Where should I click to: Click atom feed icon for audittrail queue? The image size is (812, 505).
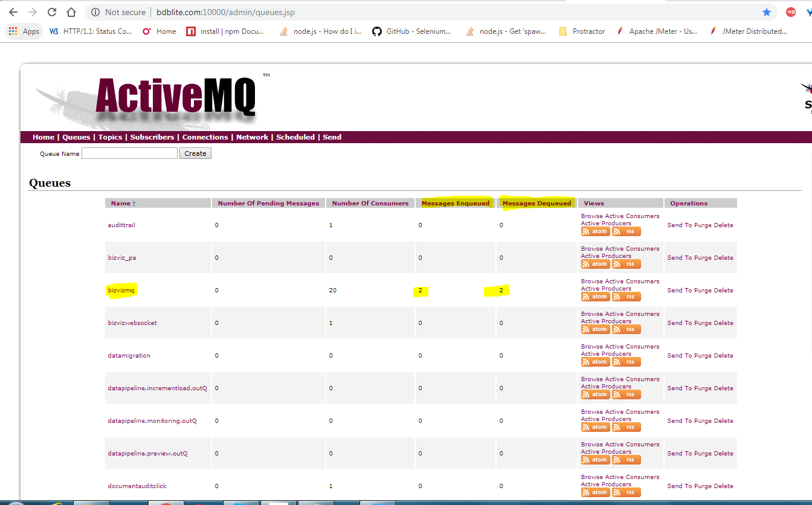coord(595,231)
